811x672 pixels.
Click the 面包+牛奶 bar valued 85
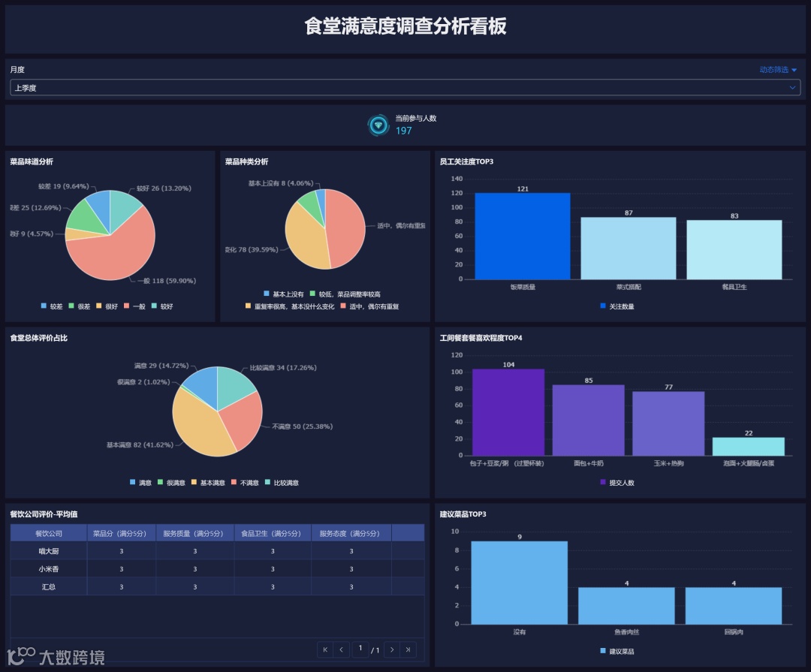[x=589, y=420]
